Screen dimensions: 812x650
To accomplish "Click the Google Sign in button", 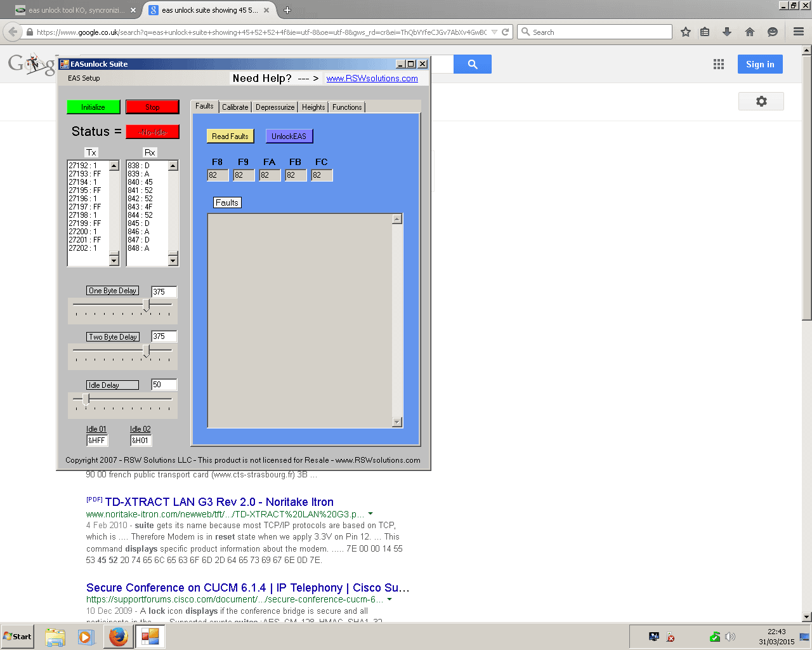I will 760,64.
